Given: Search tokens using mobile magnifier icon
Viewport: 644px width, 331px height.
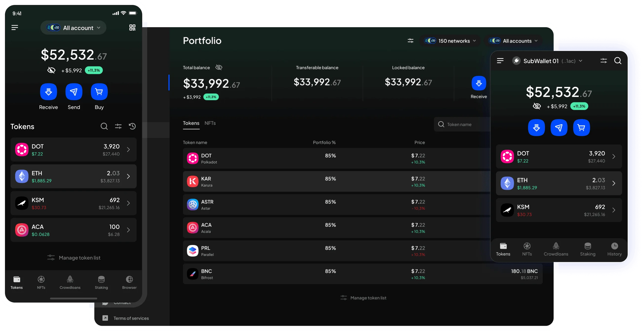Looking at the screenshot, I should click(x=104, y=126).
